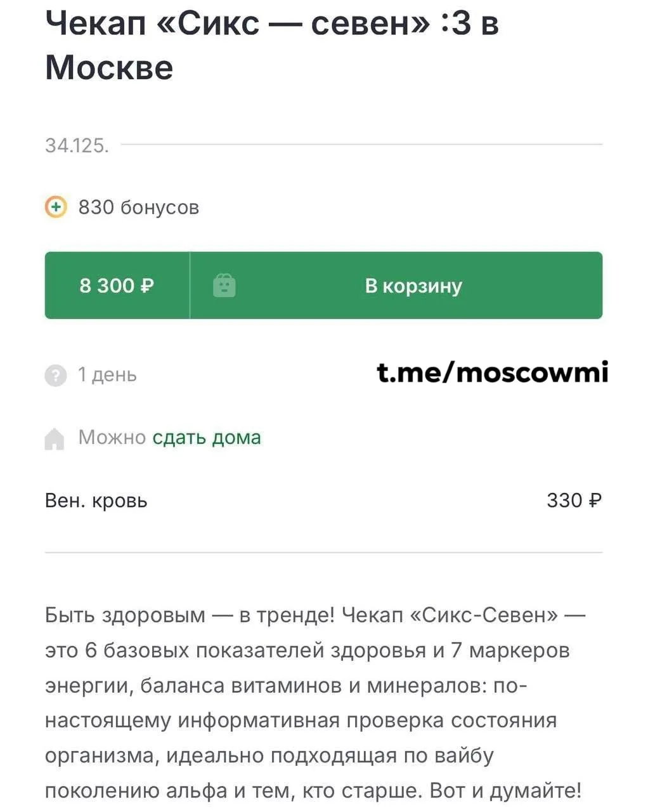The width and height of the screenshot is (648, 812).
Task: Click the 330 ₽ blood draw price
Action: 574,501
